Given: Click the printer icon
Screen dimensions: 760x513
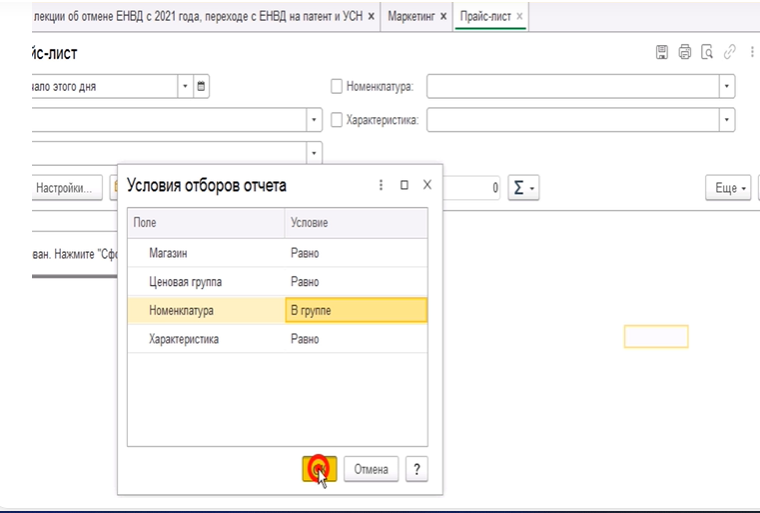Looking at the screenshot, I should point(685,53).
